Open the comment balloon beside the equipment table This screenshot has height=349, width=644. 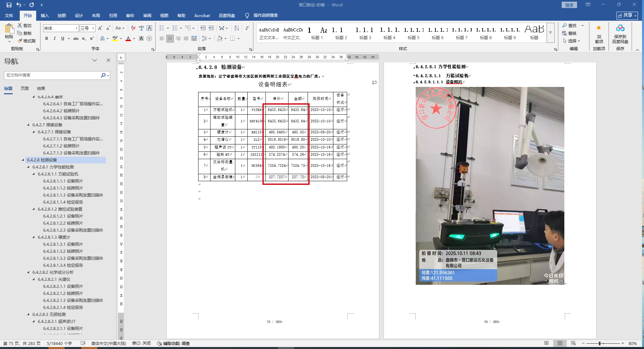click(x=374, y=82)
